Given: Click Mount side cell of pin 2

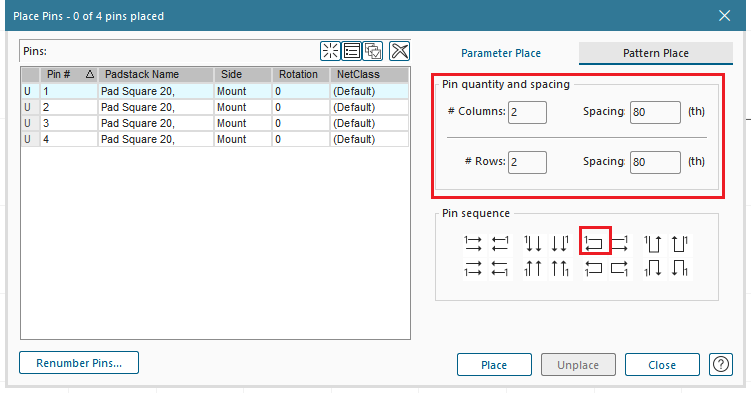Looking at the screenshot, I should point(242,107).
